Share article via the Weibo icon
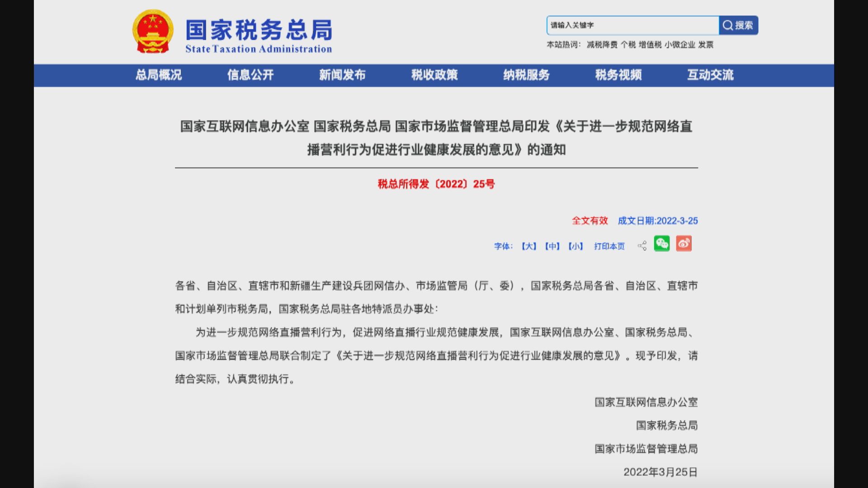Viewport: 868px width, 488px height. click(684, 244)
